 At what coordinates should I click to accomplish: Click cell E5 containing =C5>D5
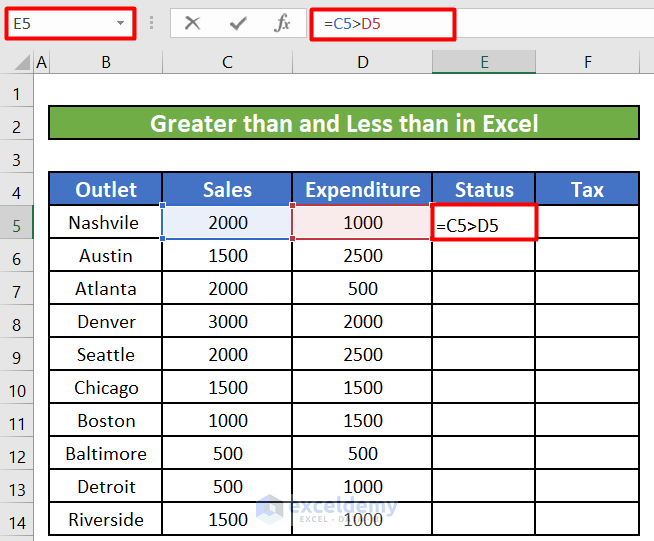(484, 222)
